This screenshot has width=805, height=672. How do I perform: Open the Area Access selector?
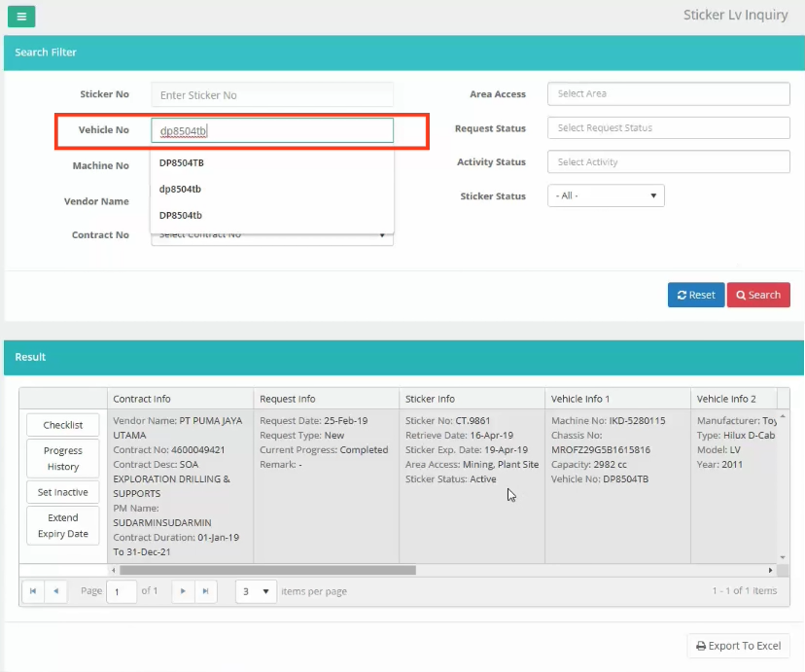tap(668, 94)
